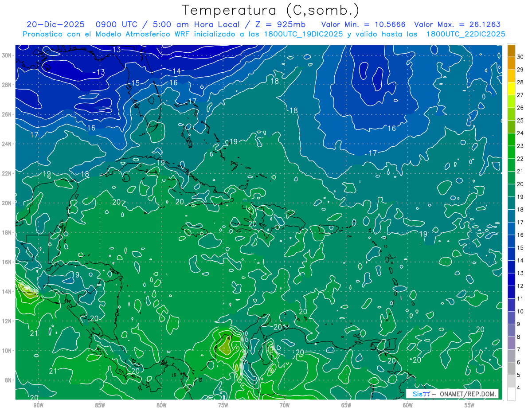Click the initialization time 1800UTC_19DIC2025
Viewport: 532px width, 411px height.
[x=302, y=34]
